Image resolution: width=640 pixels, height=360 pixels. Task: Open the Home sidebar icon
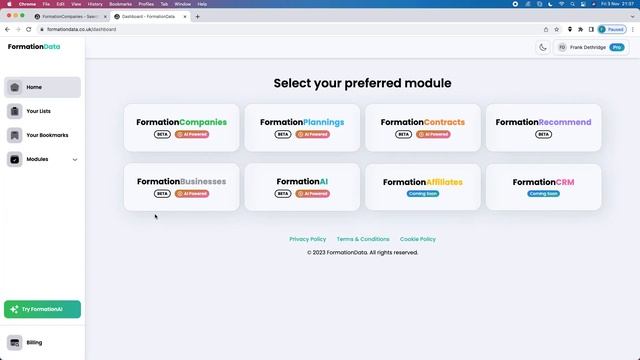click(15, 87)
